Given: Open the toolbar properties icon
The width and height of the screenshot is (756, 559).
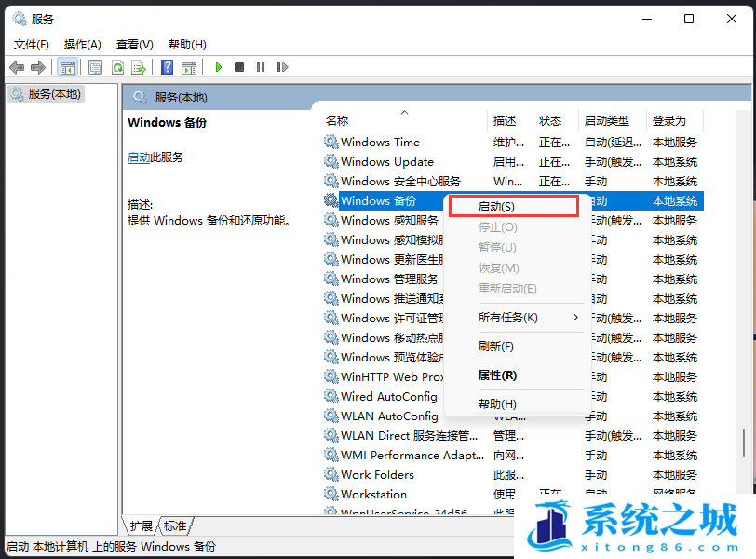Looking at the screenshot, I should [96, 67].
